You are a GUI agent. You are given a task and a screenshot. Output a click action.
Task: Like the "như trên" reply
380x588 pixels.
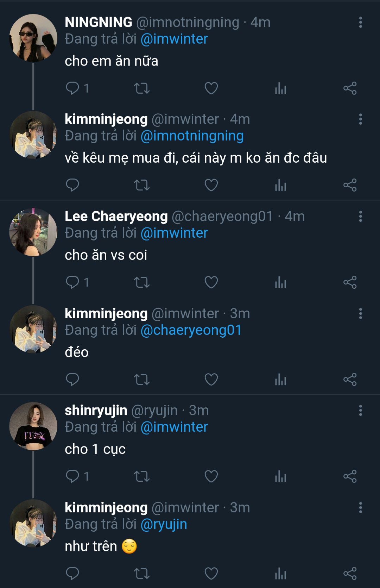211,573
